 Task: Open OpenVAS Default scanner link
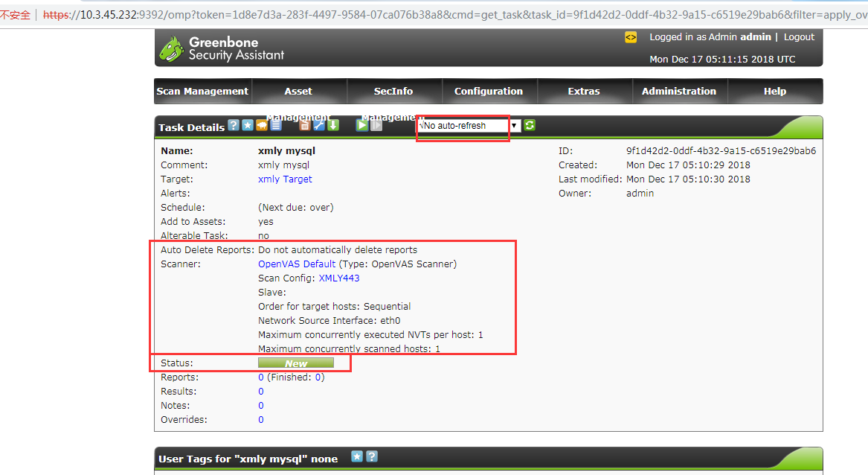click(x=297, y=264)
